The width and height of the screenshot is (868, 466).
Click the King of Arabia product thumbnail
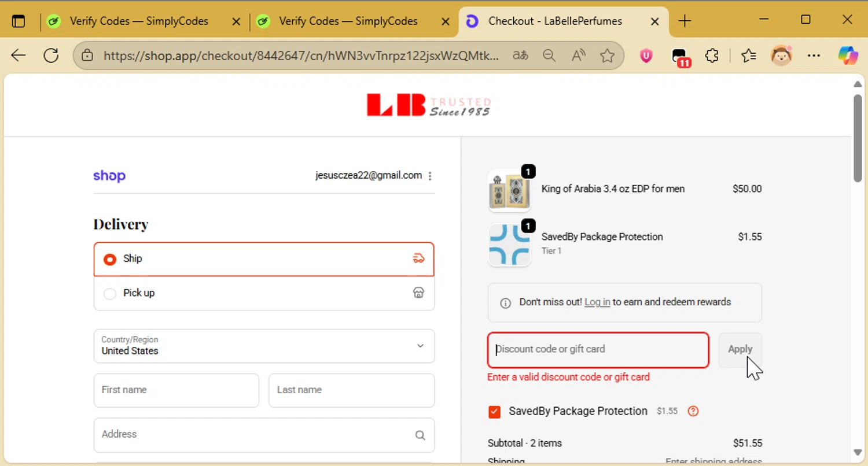coord(509,190)
